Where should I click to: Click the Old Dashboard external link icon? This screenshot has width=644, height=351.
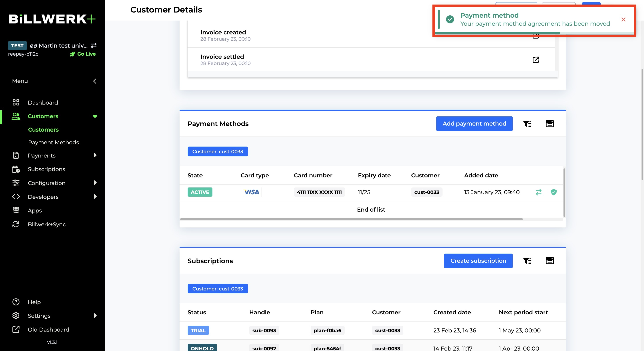(x=16, y=330)
